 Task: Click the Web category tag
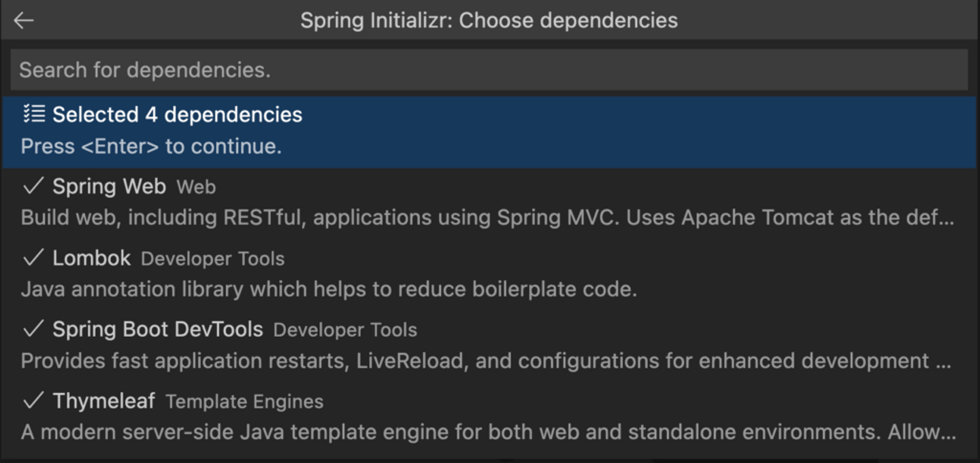click(x=196, y=187)
